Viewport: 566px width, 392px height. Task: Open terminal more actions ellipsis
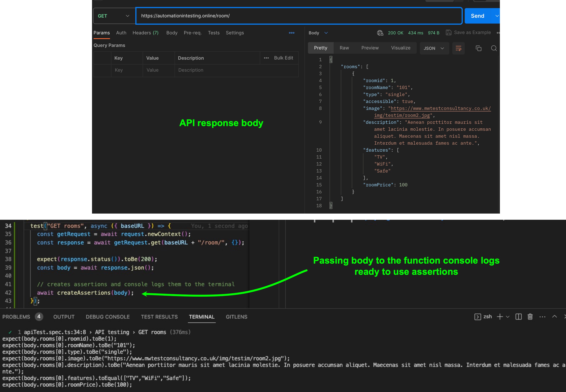pyautogui.click(x=542, y=317)
